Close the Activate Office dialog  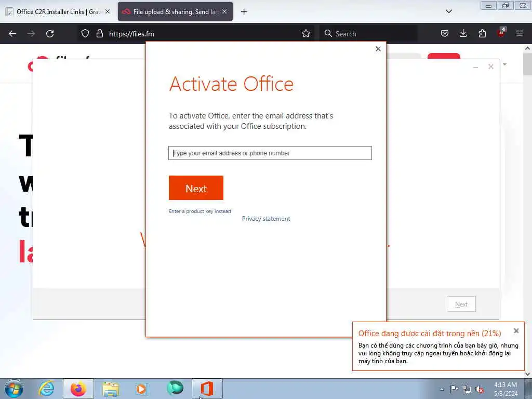click(378, 49)
